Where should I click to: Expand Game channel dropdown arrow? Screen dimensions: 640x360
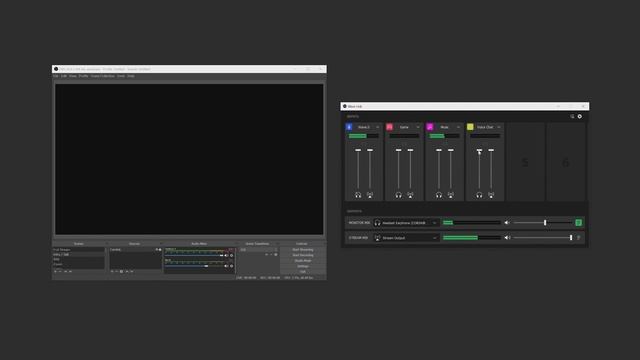pos(418,127)
